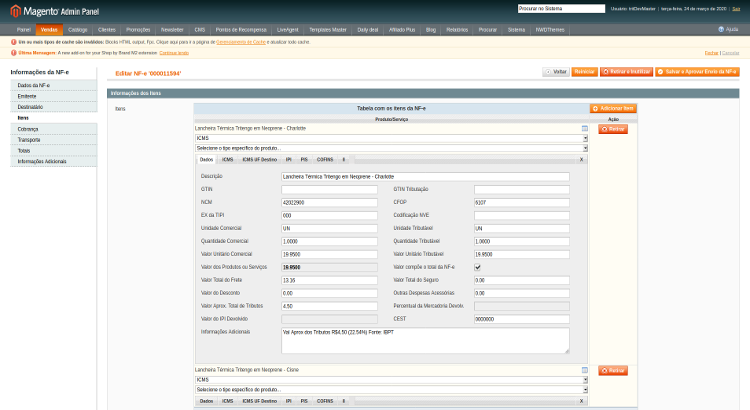Viewport: 750px width, 410px height.
Task: Open Informações Adicionais sidebar section
Action: tap(54, 162)
